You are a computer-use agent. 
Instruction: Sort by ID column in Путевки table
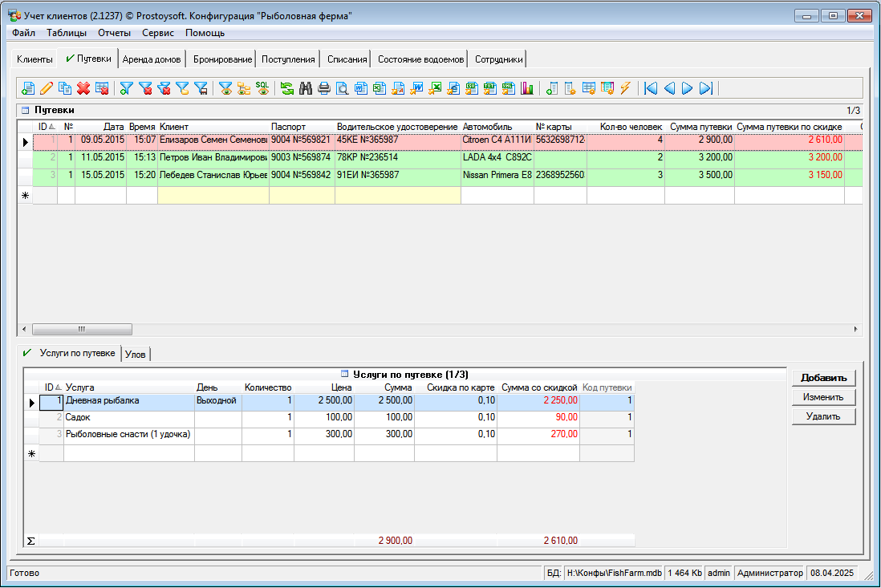coord(45,127)
